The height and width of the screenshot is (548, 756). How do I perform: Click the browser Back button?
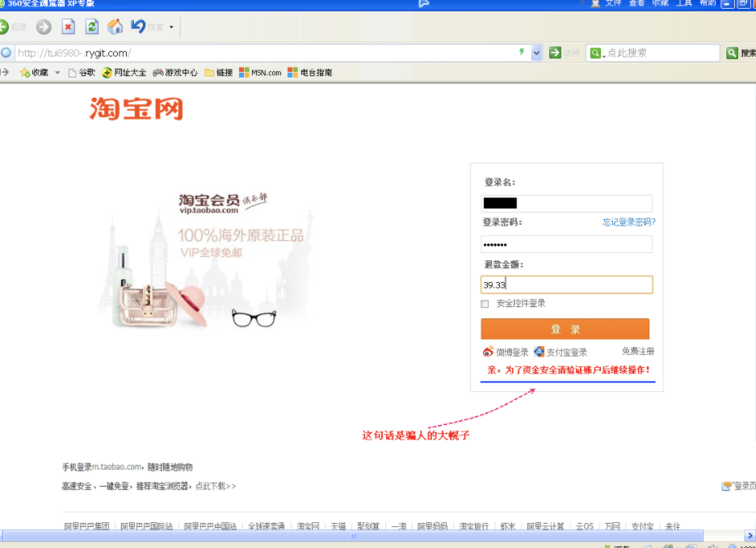[x=4, y=27]
